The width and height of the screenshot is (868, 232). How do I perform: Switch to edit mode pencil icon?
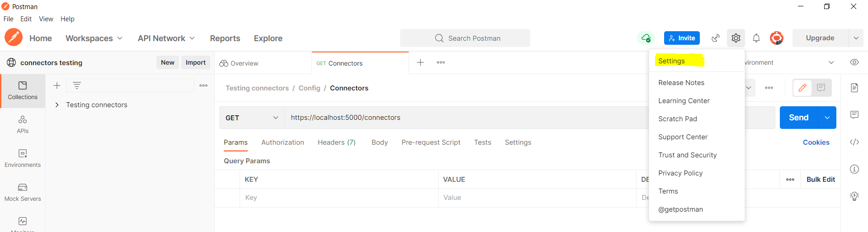click(802, 88)
